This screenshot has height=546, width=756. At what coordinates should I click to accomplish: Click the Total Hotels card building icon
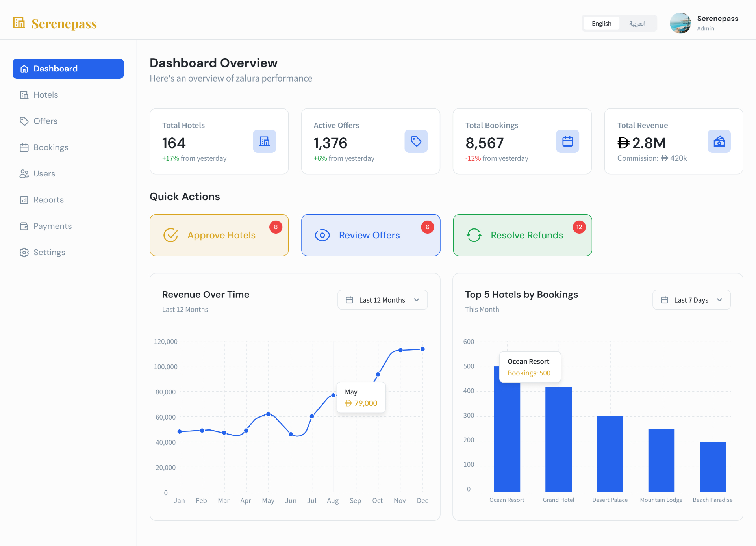(265, 141)
